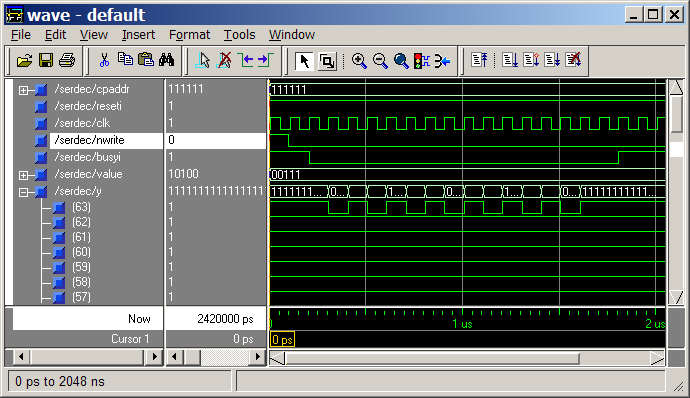Expand the /serdec/value signal
The height and width of the screenshot is (398, 690).
tap(23, 175)
